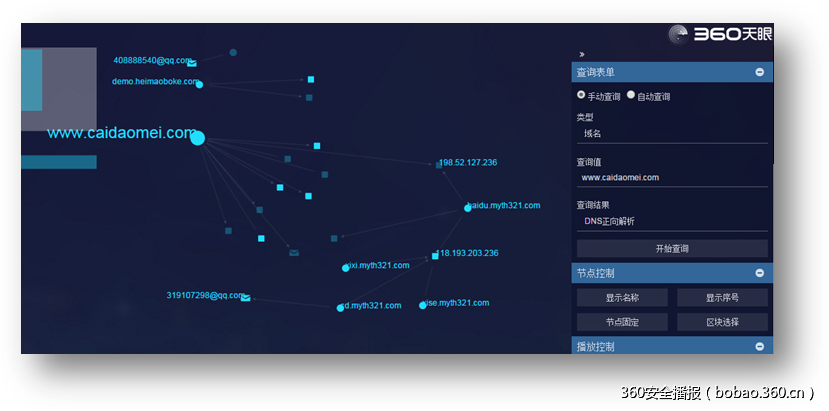The width and height of the screenshot is (829, 411).
Task: Click the 显示名称 button
Action: [x=621, y=297]
